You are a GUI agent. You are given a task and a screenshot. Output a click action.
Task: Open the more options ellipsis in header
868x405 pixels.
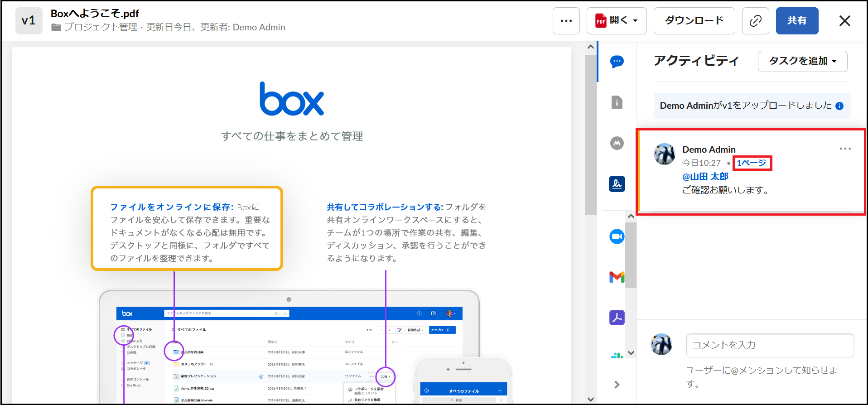pos(566,21)
